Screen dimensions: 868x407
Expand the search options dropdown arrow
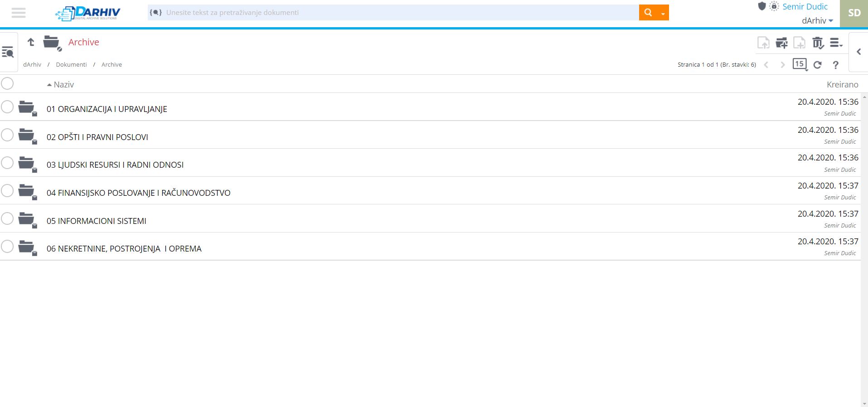pyautogui.click(x=663, y=13)
